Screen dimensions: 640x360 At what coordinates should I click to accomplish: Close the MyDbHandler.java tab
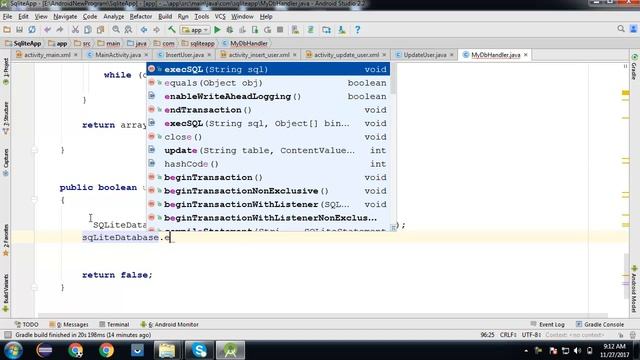pyautogui.click(x=526, y=55)
